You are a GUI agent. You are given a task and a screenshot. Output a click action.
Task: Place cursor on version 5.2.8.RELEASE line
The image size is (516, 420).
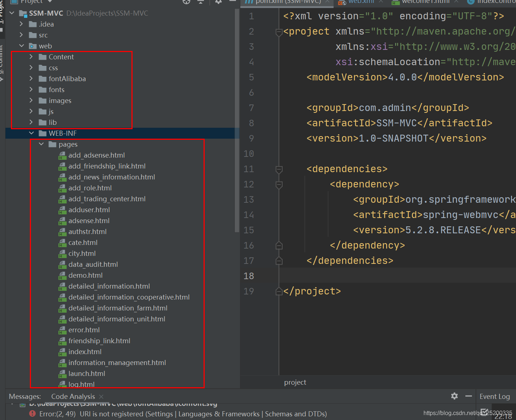434,230
